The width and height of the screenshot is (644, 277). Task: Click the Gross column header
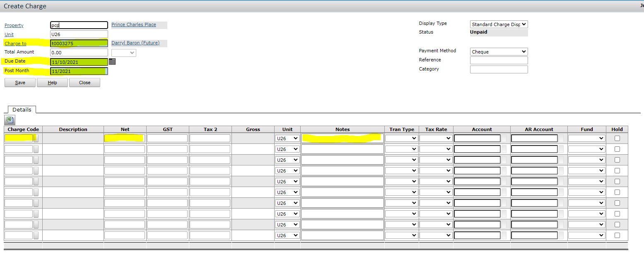(253, 129)
